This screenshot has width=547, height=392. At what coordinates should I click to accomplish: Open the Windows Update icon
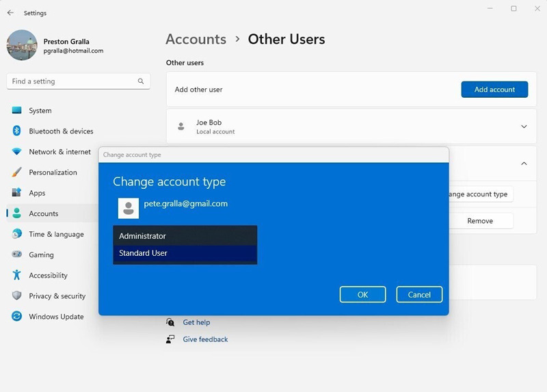[16, 317]
